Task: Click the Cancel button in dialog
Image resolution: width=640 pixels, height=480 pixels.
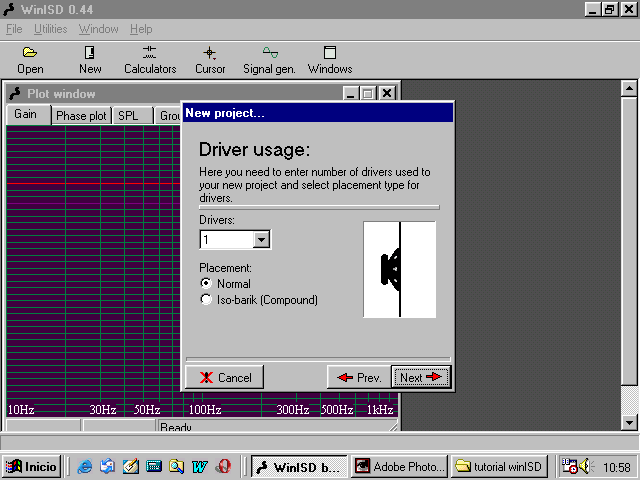Action: point(224,377)
